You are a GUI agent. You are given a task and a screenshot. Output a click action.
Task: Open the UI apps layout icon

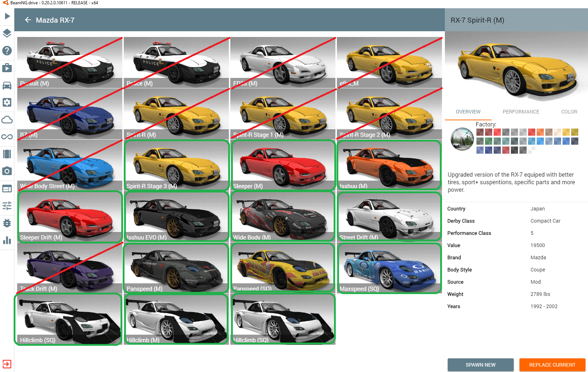pos(7,189)
